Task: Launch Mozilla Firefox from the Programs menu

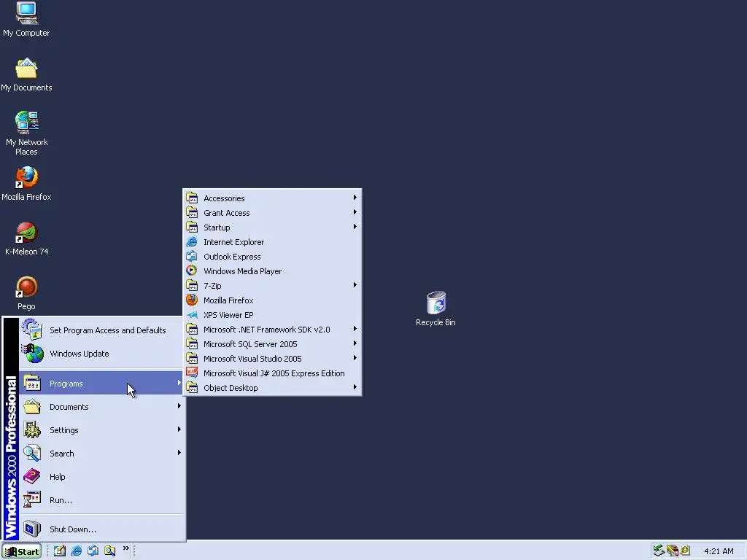Action: pyautogui.click(x=272, y=300)
